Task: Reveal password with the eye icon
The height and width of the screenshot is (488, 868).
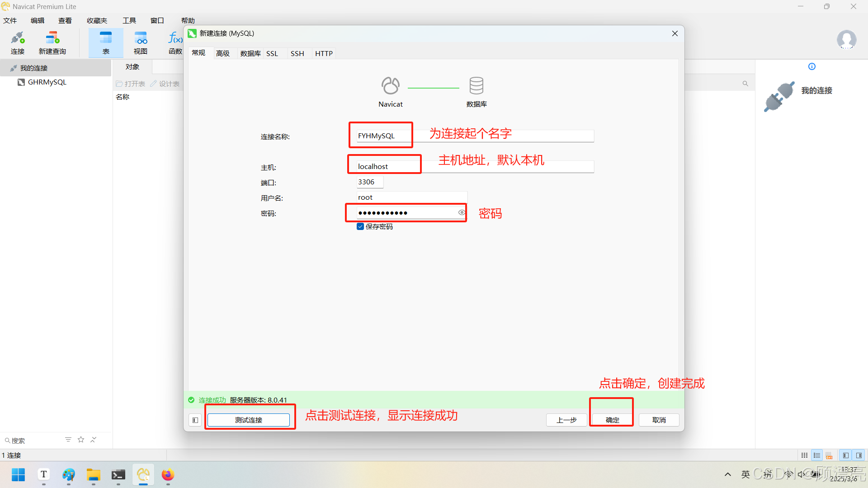Action: (462, 212)
